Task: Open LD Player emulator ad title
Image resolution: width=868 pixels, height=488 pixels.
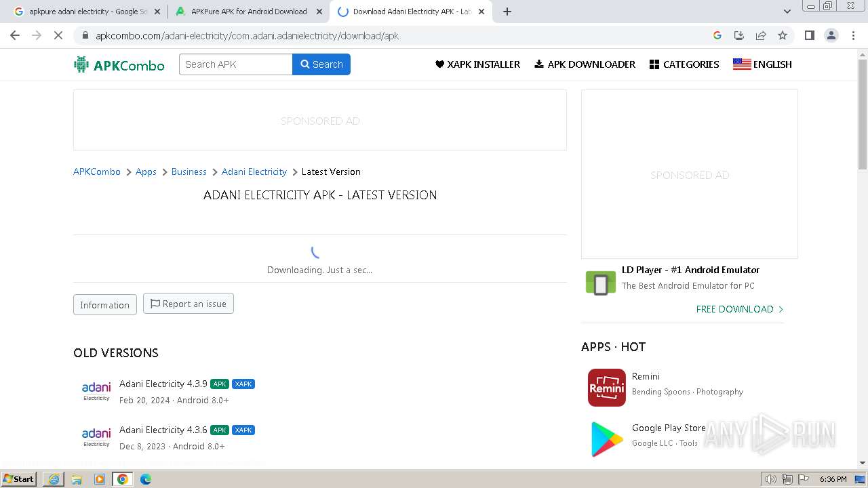Action: click(690, 270)
